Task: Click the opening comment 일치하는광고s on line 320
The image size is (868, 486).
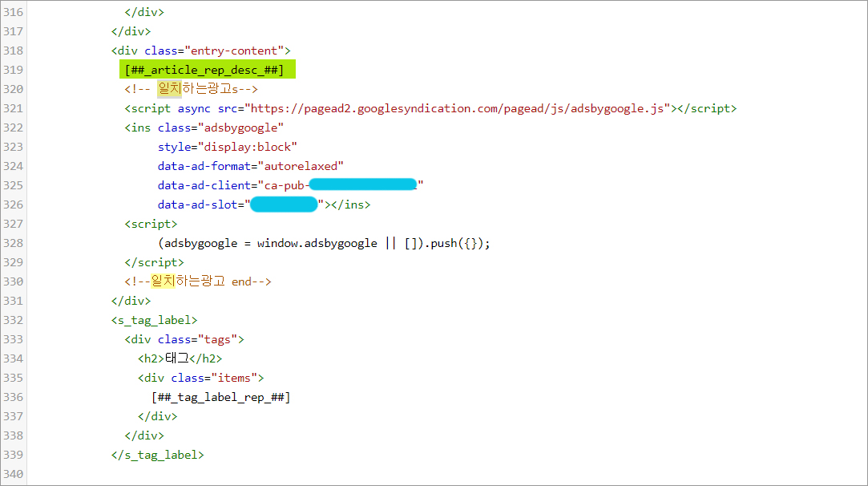Action: pos(191,89)
